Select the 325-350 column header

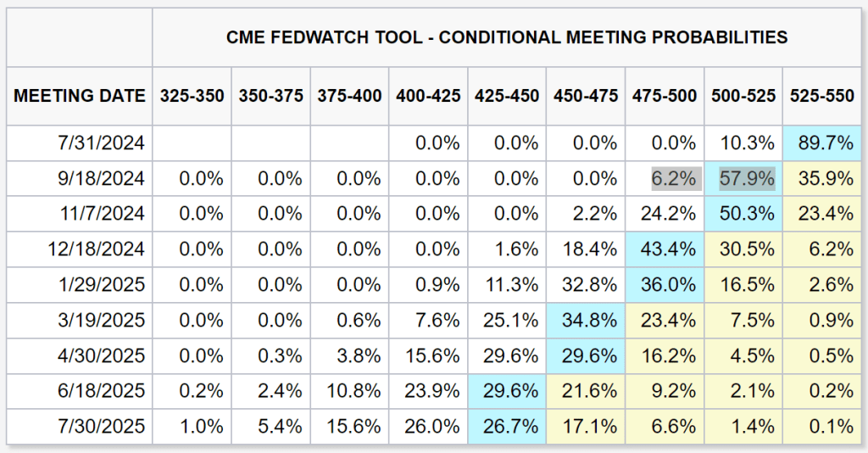(192, 96)
